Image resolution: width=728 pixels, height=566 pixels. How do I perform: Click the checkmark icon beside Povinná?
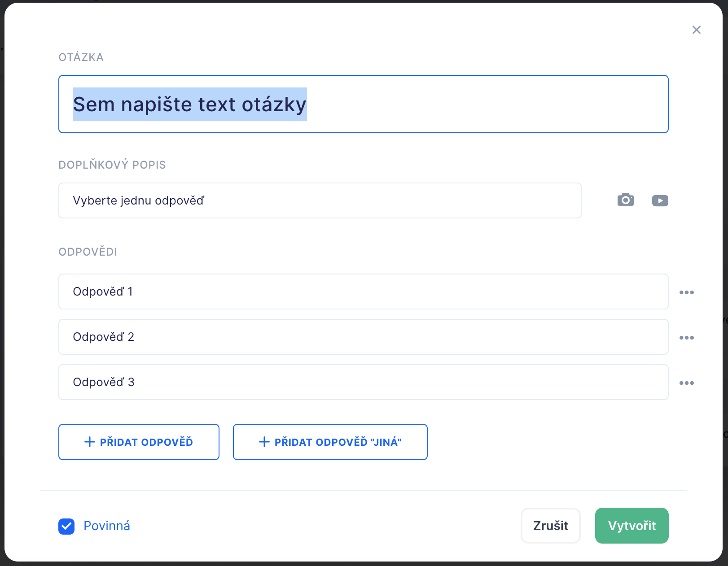(x=66, y=526)
